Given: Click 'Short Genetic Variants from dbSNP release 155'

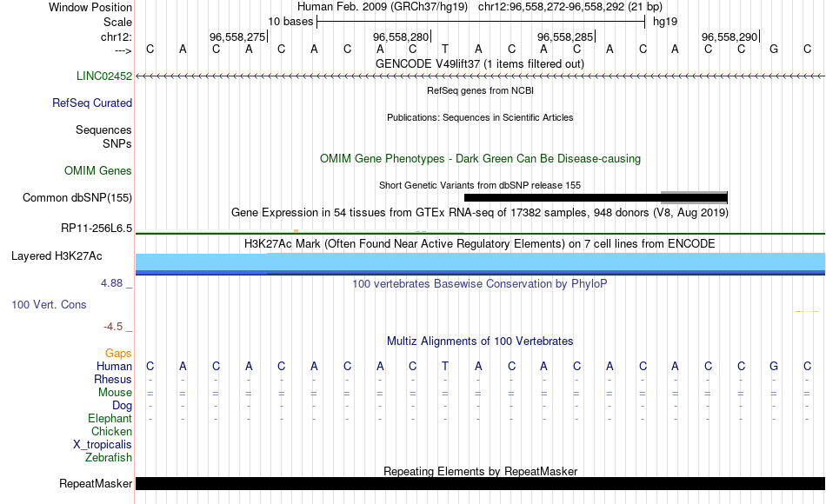Looking at the screenshot, I should (480, 185).
